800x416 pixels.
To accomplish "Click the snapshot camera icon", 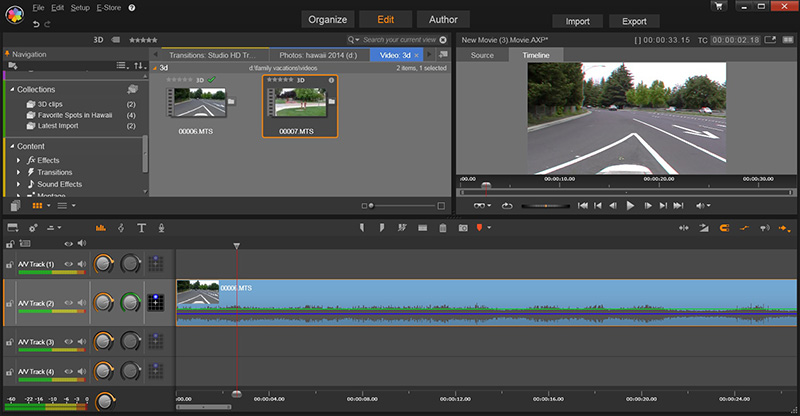I will pyautogui.click(x=463, y=228).
